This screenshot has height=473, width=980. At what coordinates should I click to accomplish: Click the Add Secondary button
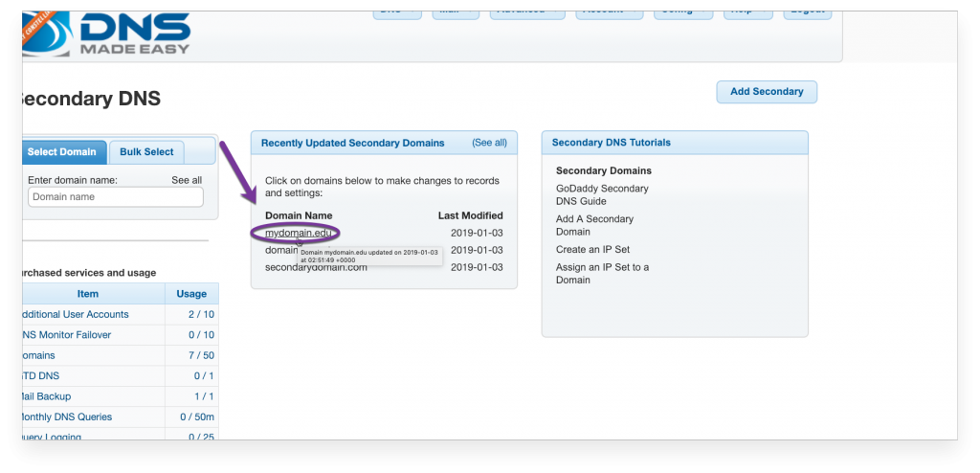click(767, 92)
